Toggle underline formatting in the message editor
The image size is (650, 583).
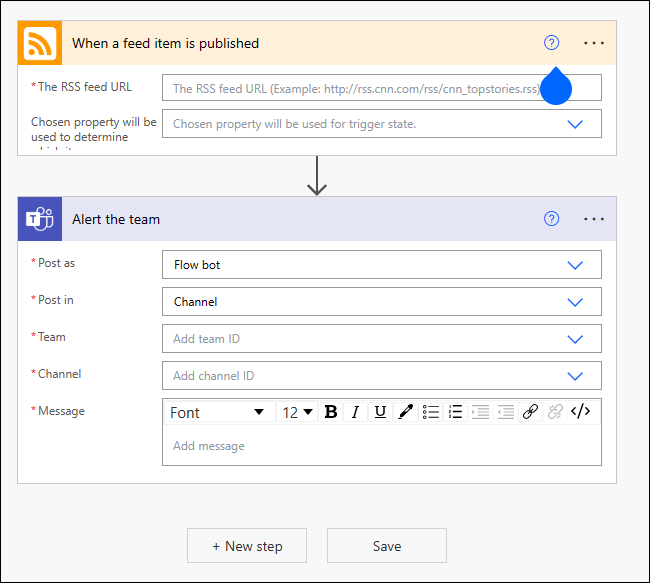coord(380,412)
